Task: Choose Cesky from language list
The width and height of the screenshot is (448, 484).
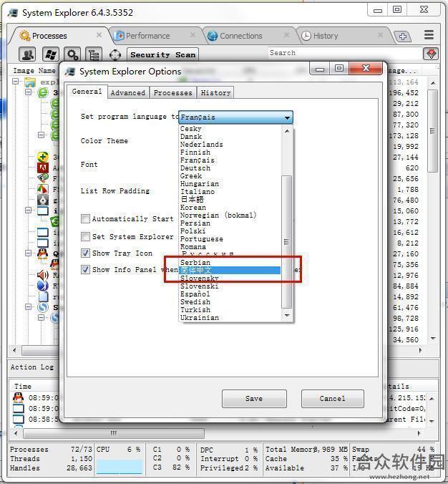Action: (230, 128)
